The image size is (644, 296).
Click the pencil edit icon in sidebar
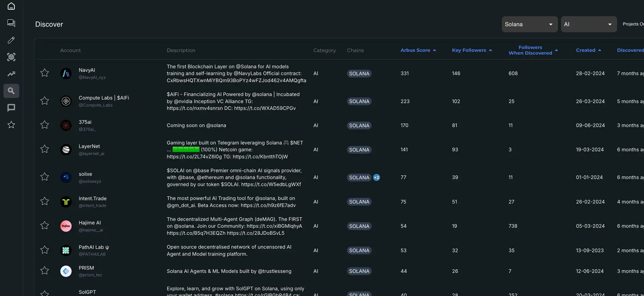(11, 40)
